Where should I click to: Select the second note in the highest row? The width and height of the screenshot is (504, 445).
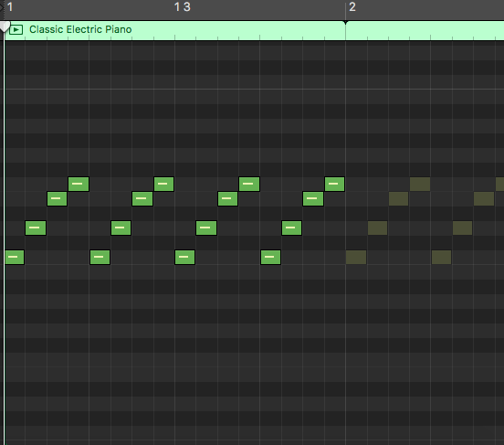(x=164, y=184)
